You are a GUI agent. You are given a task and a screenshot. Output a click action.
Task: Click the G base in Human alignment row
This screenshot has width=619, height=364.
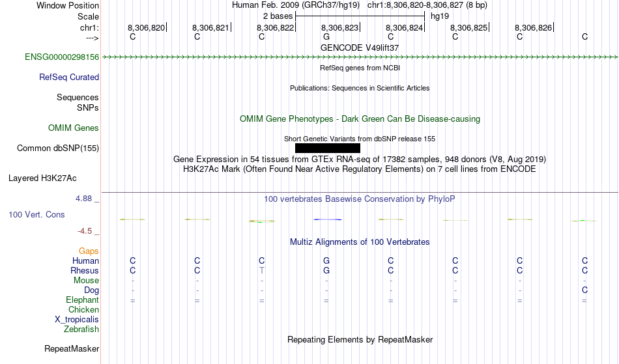[326, 261]
